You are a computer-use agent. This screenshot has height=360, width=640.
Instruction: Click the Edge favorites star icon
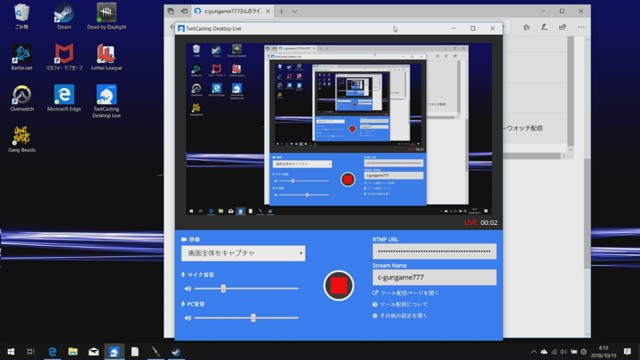coord(527,27)
